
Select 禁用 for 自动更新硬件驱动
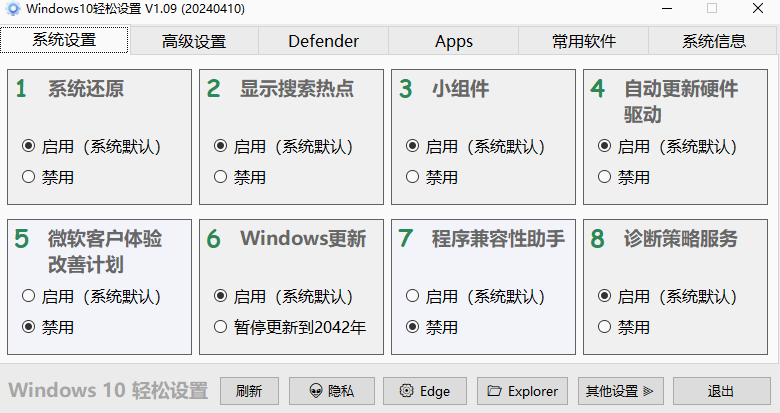[605, 177]
